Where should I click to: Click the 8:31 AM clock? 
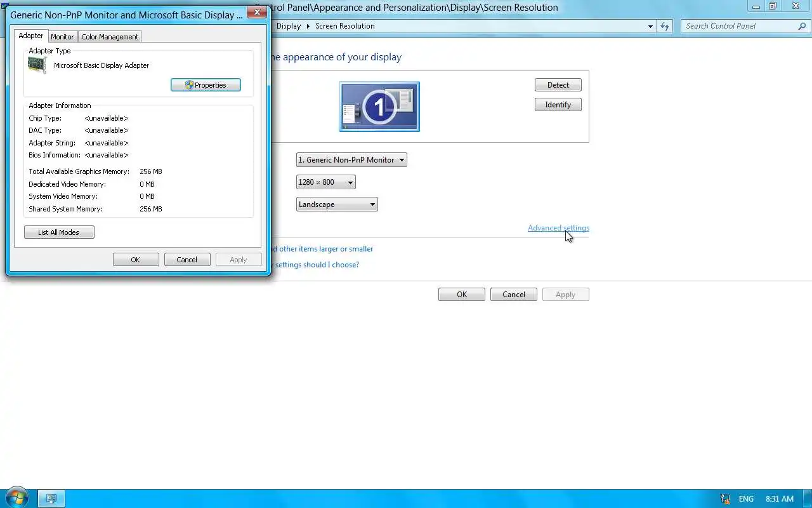click(x=780, y=499)
